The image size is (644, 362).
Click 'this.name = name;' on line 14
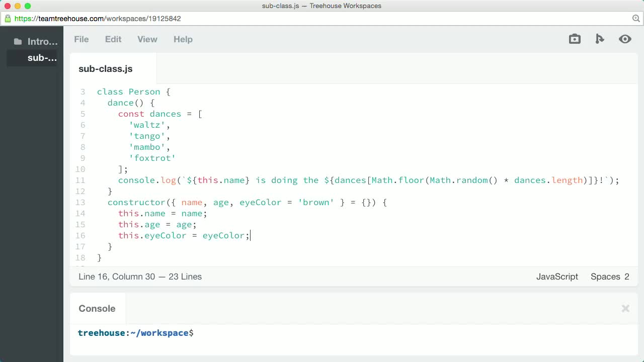click(x=163, y=214)
